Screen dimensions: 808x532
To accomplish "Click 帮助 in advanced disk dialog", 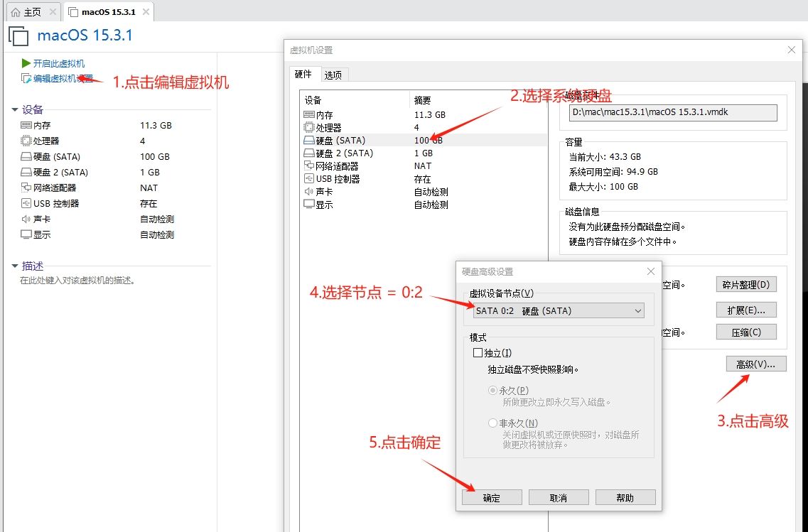I will (x=625, y=497).
